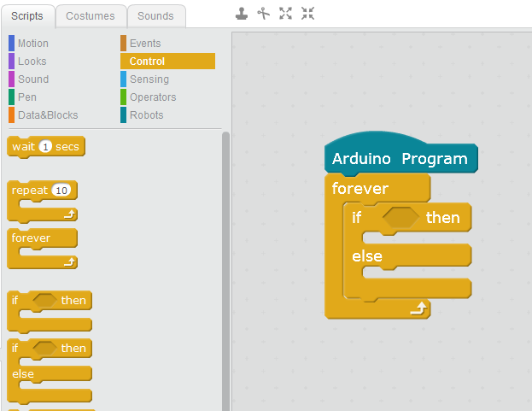This screenshot has height=411, width=532.
Task: Click the number field in wait block
Action: click(45, 147)
